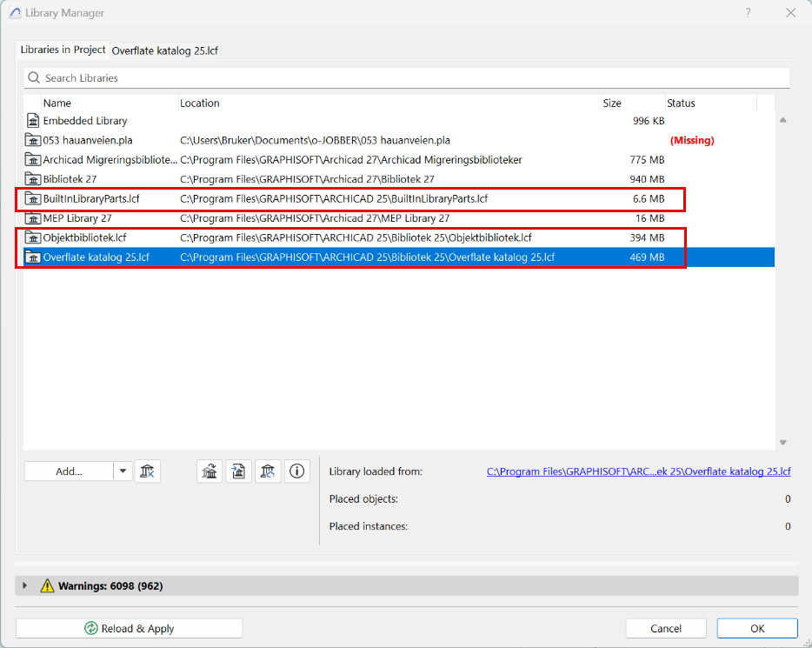The image size is (812, 648).
Task: Sort the list by Size column header
Action: (x=612, y=104)
